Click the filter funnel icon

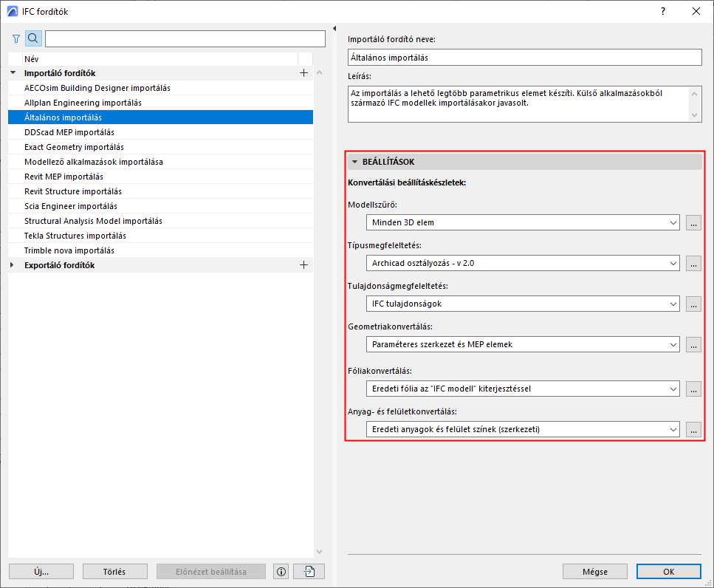click(x=16, y=38)
